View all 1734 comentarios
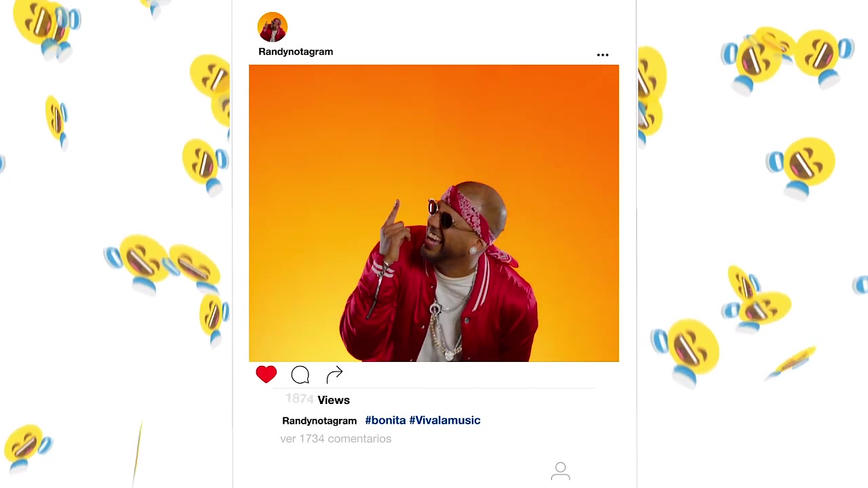This screenshot has height=488, width=868. (x=336, y=439)
